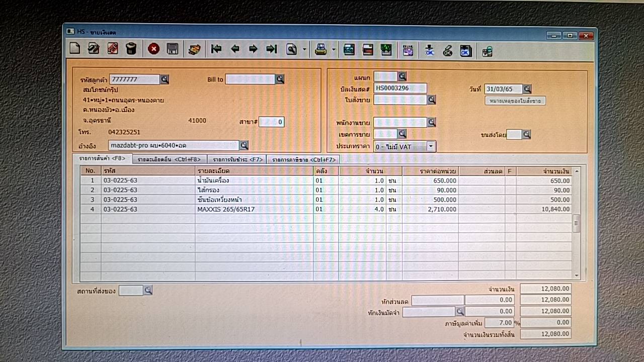This screenshot has height=362, width=644.
Task: Click unit price cell 2,710.000
Action: [x=430, y=209]
